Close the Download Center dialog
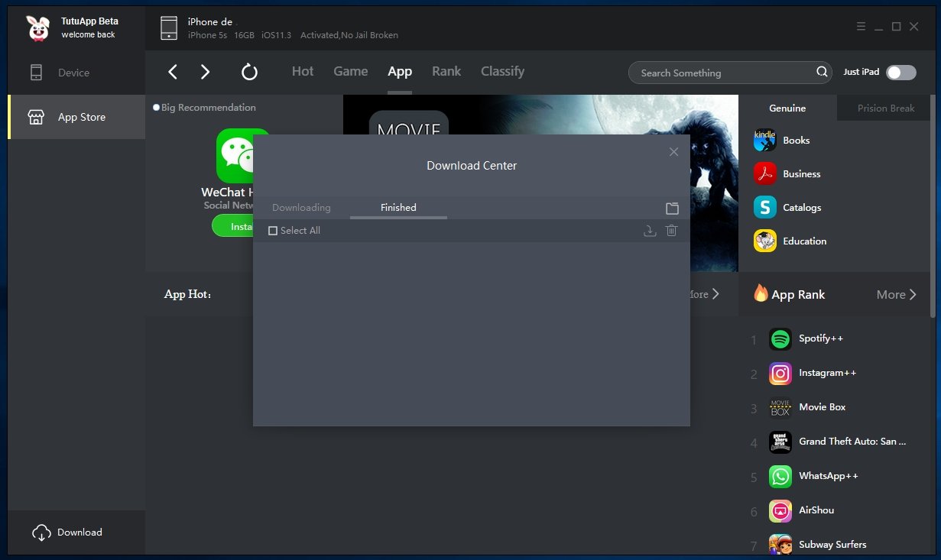This screenshot has height=560, width=941. coord(673,152)
